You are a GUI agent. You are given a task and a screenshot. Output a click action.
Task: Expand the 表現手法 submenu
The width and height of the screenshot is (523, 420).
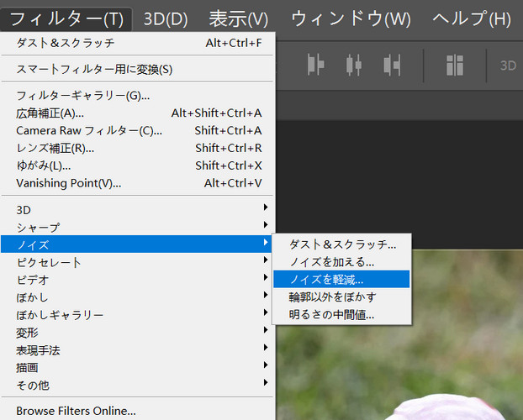(138, 350)
